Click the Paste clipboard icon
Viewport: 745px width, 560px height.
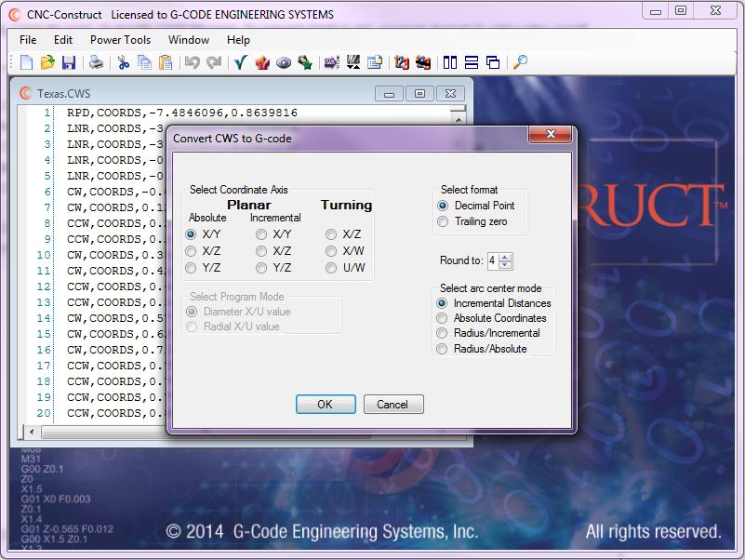(166, 62)
